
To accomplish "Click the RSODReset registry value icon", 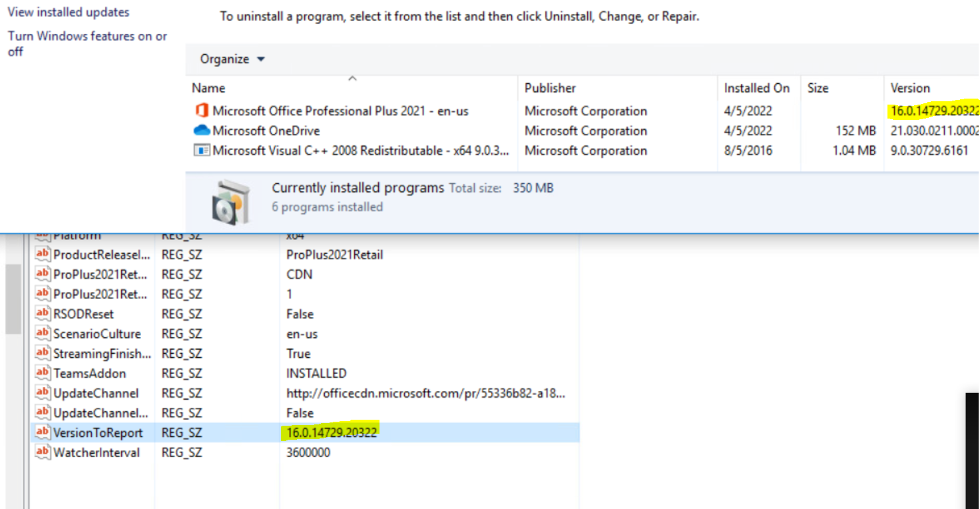I will [x=43, y=314].
